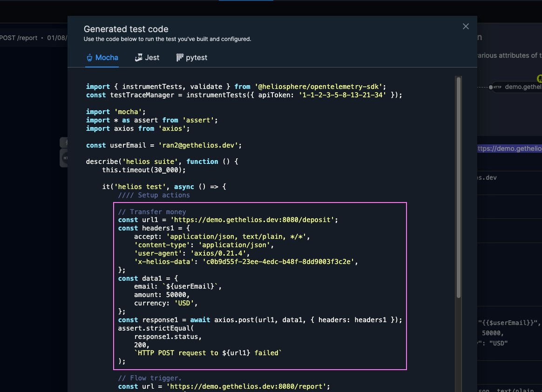This screenshot has height=392, width=542.
Task: Click the Jest logo icon
Action: coord(139,58)
